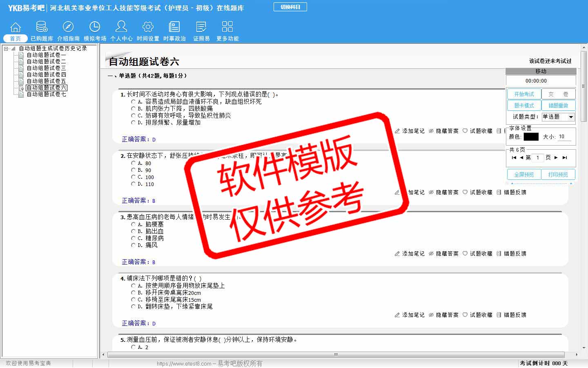This screenshot has width=588, height=368.
Task: Click 错题重做 redo wrong questions
Action: (x=558, y=105)
